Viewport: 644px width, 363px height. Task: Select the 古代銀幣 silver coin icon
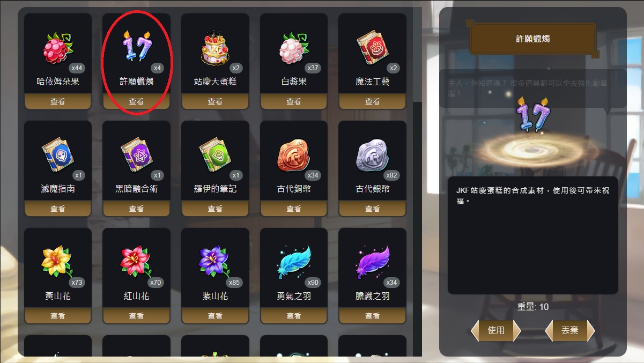[x=372, y=155]
